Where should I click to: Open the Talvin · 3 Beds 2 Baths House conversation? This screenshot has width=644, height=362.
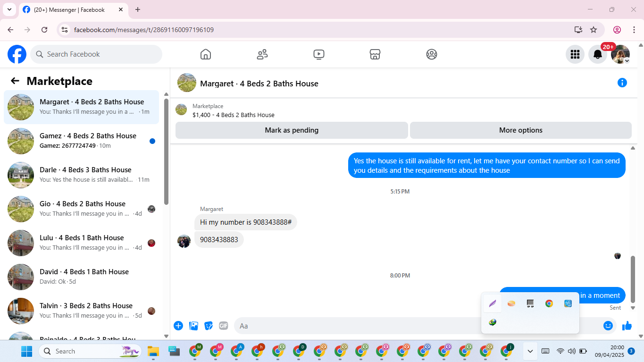[81, 311]
